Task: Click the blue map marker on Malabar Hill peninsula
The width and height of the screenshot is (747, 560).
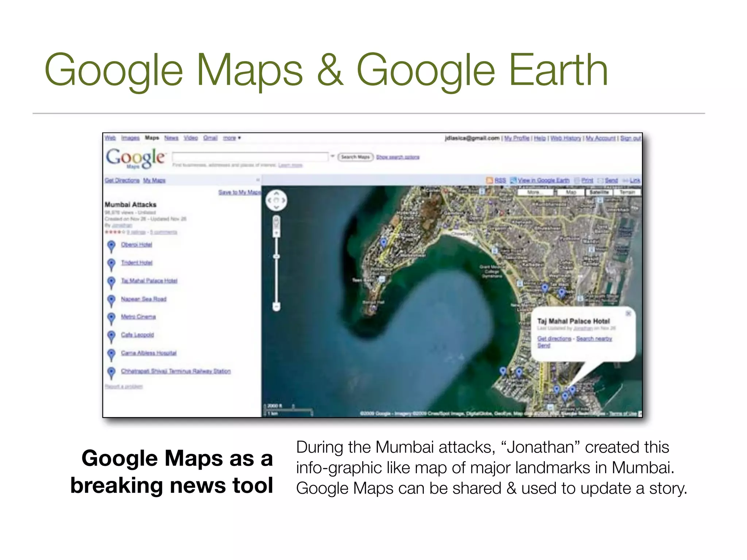Action: coord(383,242)
